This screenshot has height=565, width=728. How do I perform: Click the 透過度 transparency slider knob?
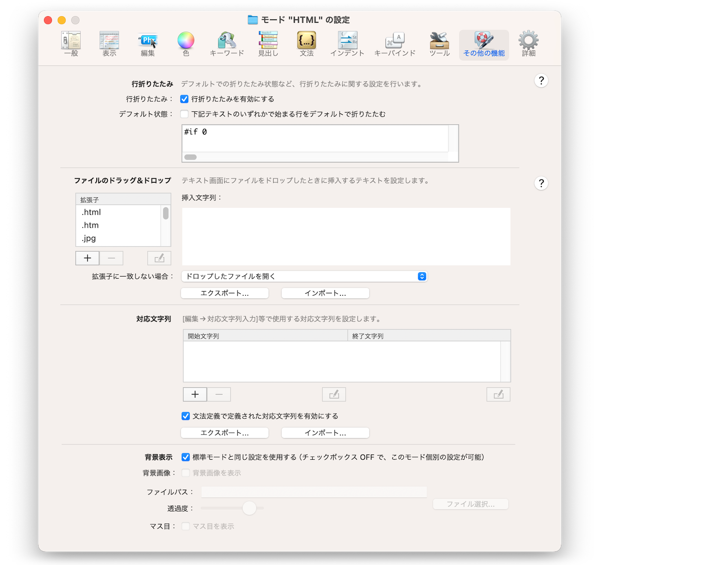[x=249, y=508]
